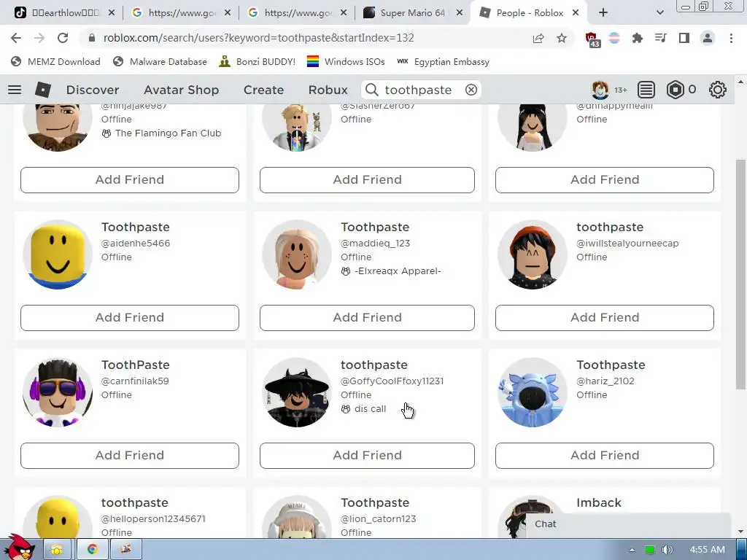747x560 pixels.
Task: Open the MEMZ Download bookmark
Action: click(x=55, y=61)
